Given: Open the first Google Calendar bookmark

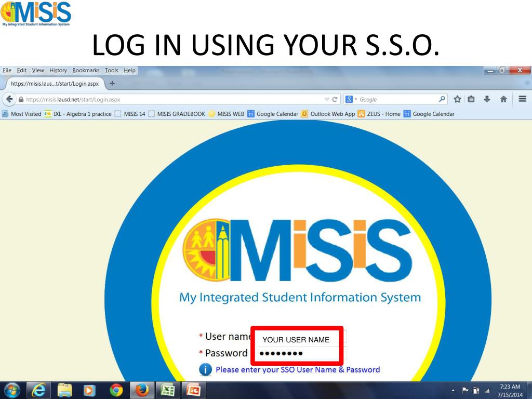Looking at the screenshot, I should (x=273, y=114).
